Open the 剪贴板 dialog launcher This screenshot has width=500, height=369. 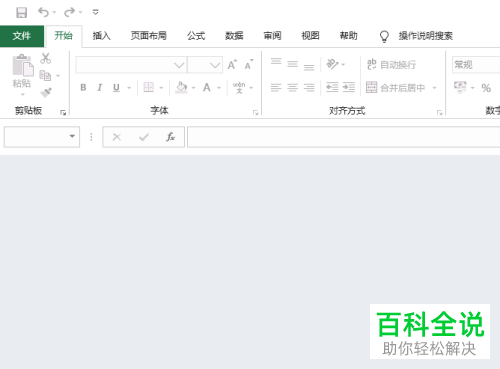[x=63, y=113]
